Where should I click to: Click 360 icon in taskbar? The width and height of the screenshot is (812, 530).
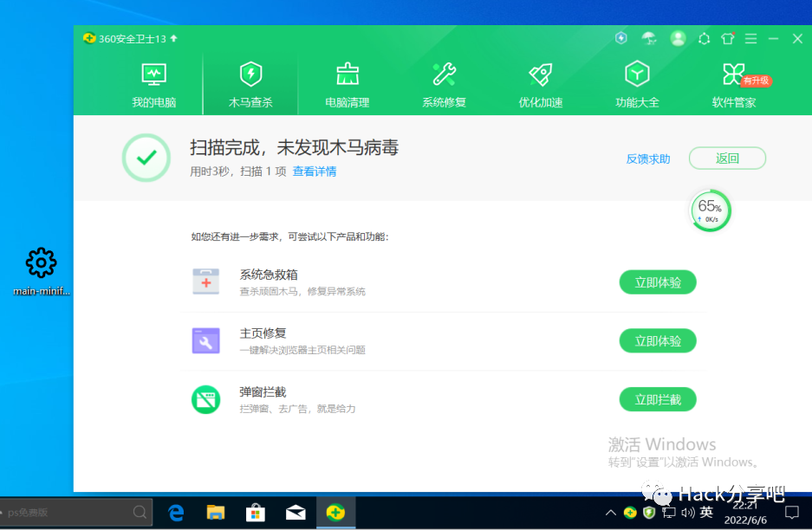[335, 513]
